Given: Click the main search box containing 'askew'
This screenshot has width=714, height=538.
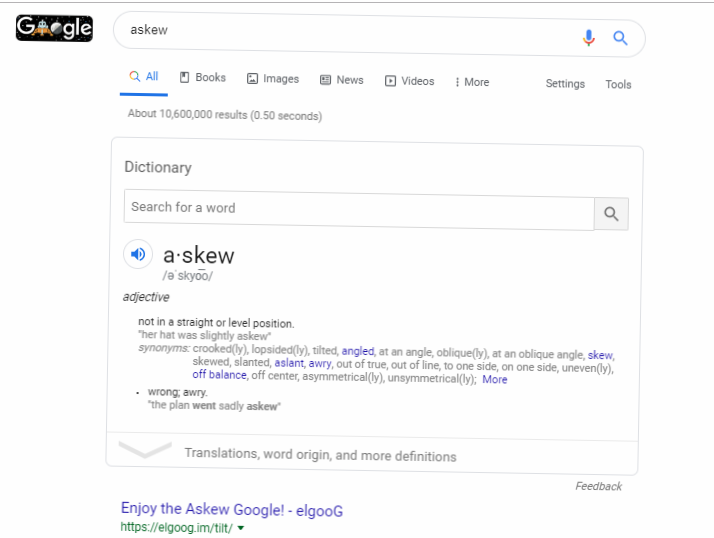Looking at the screenshot, I should coord(340,31).
